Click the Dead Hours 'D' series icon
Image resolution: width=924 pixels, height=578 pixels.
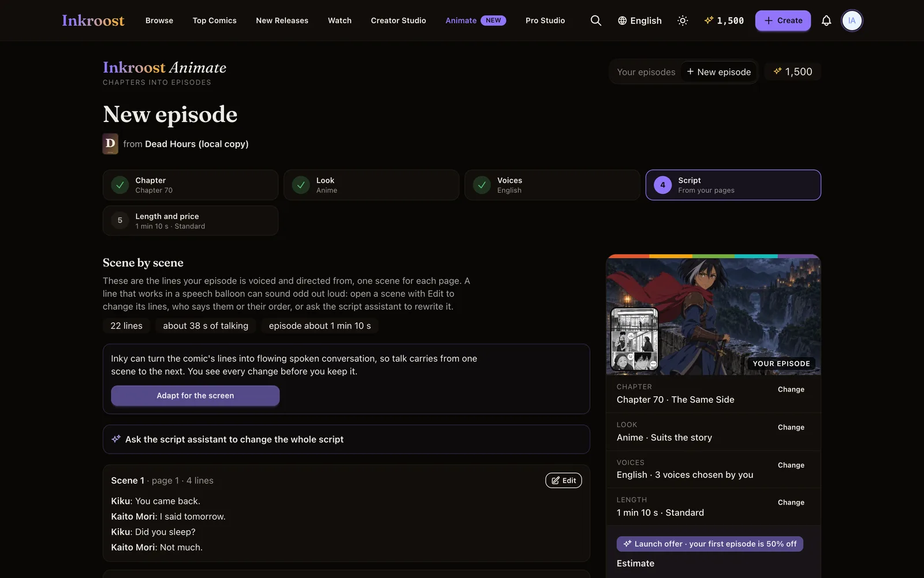click(x=110, y=144)
